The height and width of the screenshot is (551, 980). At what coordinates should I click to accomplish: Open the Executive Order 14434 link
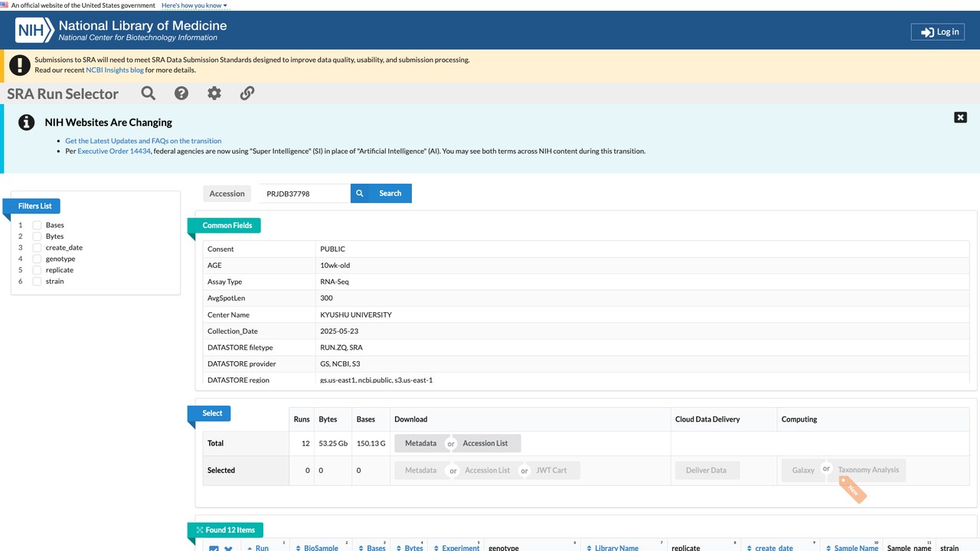(114, 151)
